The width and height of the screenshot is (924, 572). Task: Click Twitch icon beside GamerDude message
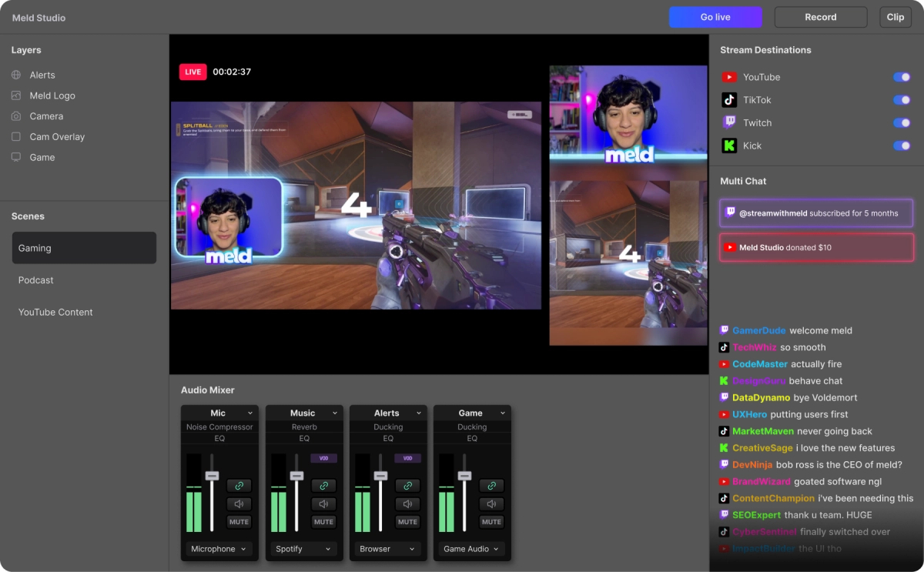pos(724,330)
